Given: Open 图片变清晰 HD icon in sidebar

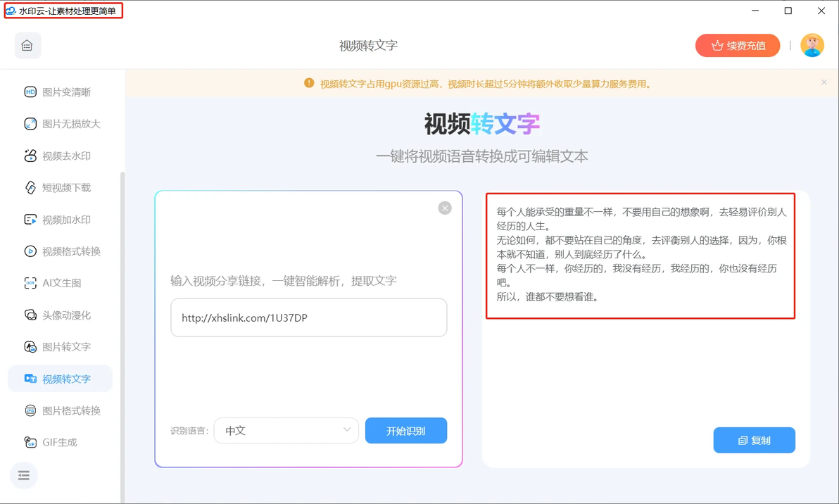Looking at the screenshot, I should pyautogui.click(x=30, y=92).
